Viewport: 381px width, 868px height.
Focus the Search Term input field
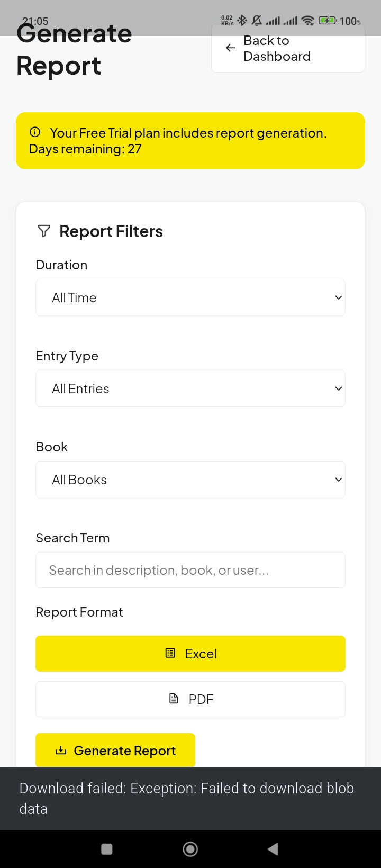190,570
